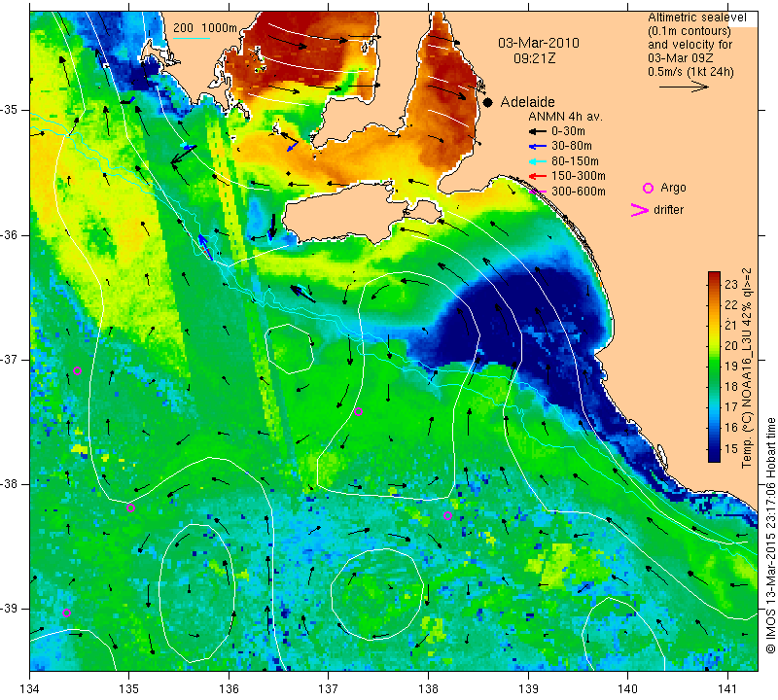This screenshot has height=700, width=778.
Task: Click the Temp NOAA16_L3U vertical axis label
Action: point(747,367)
